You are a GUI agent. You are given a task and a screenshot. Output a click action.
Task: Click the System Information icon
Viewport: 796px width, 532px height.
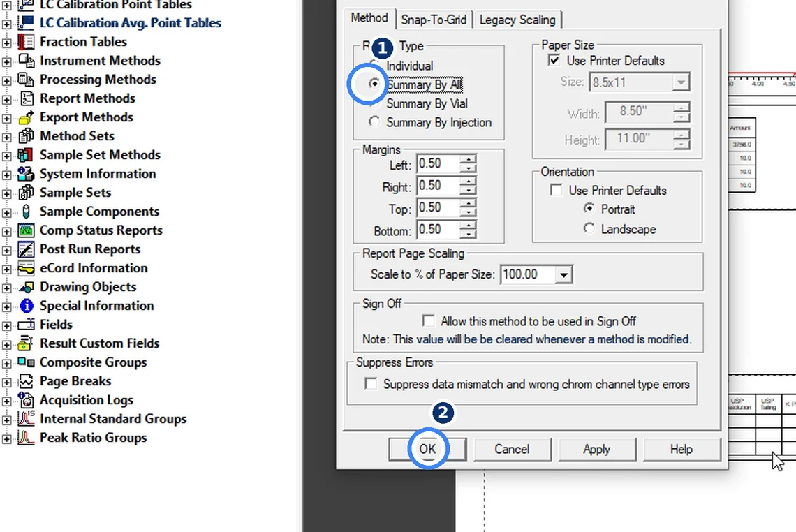(x=26, y=174)
